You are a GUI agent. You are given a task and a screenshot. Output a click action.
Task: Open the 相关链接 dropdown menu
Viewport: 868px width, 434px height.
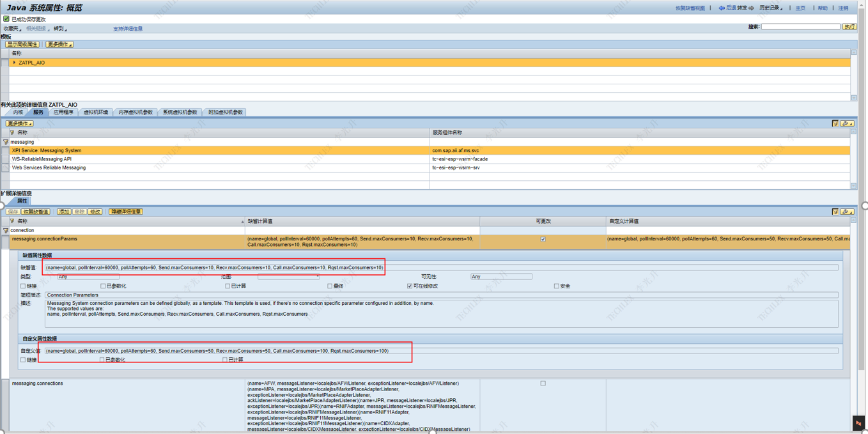[x=37, y=29]
